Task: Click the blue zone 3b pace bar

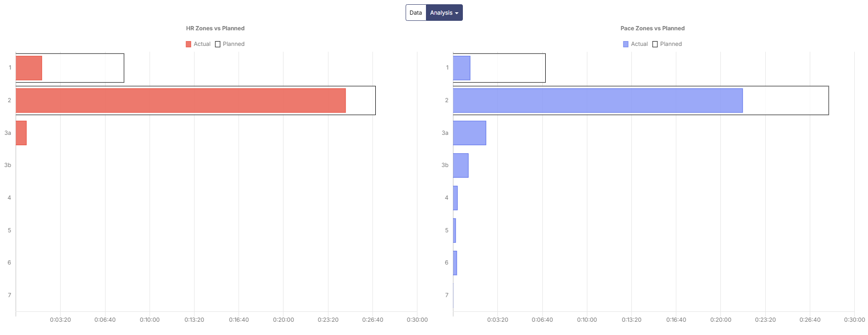Action: coord(461,166)
